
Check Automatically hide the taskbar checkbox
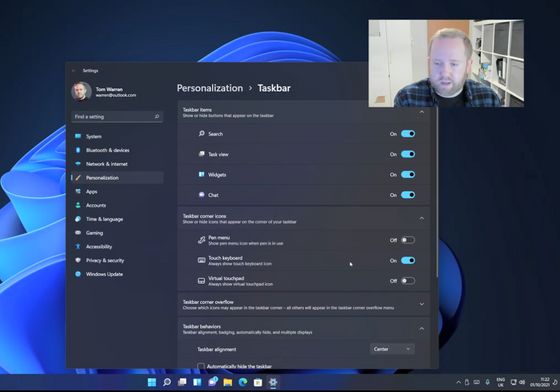(x=201, y=366)
